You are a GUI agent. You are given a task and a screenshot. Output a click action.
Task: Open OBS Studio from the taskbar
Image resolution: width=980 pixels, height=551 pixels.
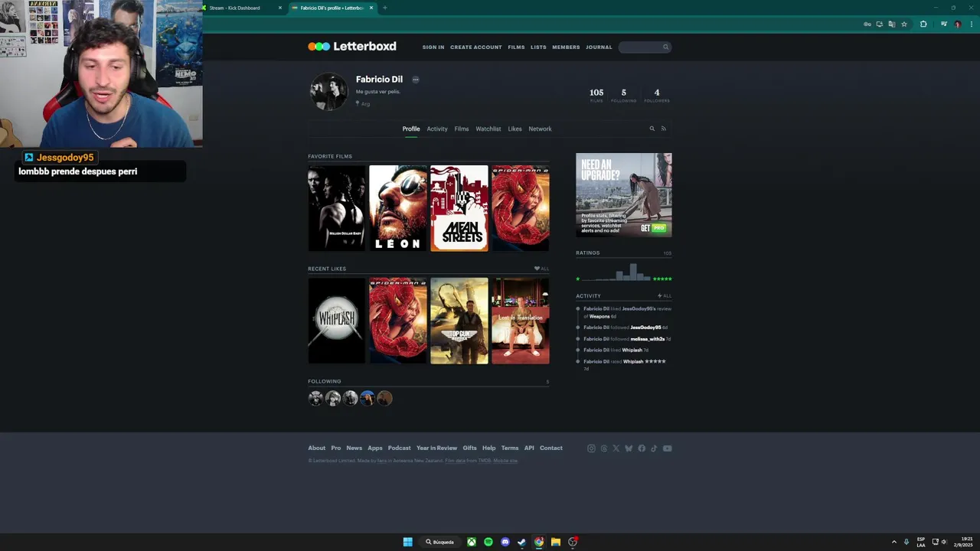pos(573,542)
